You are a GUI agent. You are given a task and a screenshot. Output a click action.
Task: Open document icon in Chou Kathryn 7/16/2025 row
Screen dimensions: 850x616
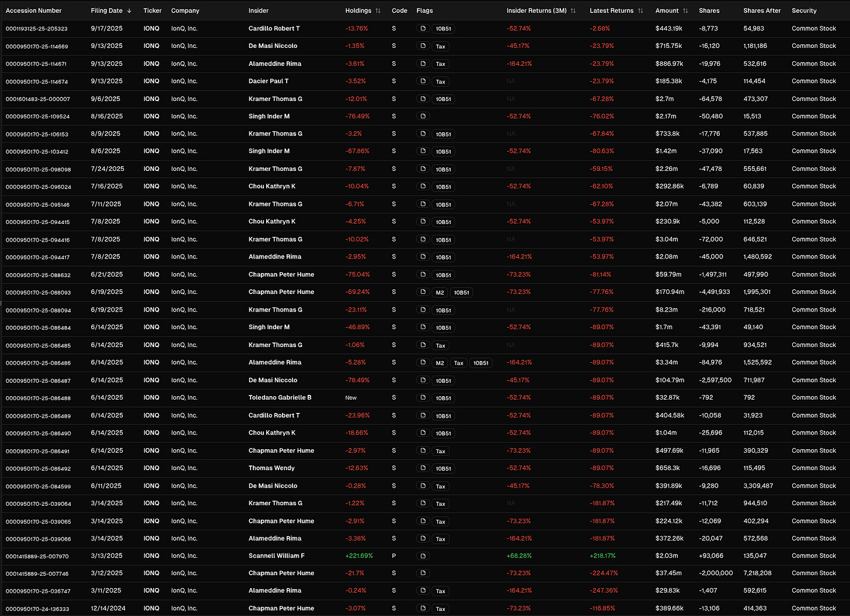(423, 187)
